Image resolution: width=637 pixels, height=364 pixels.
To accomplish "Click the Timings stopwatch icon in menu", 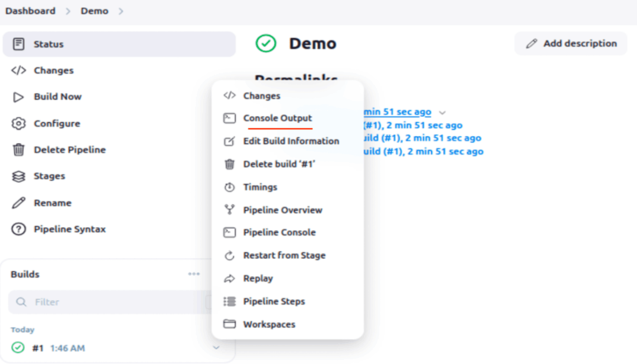I will tap(230, 187).
